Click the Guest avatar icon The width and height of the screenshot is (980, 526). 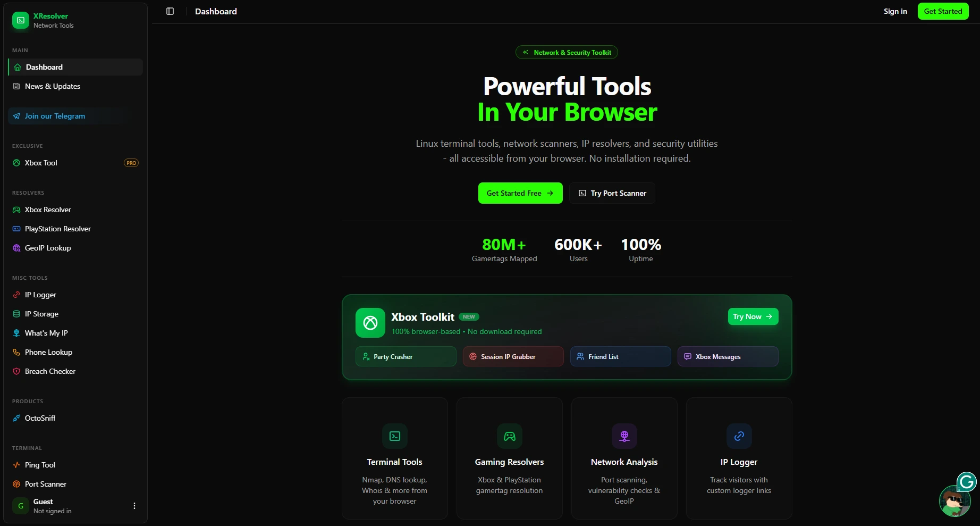click(x=21, y=506)
